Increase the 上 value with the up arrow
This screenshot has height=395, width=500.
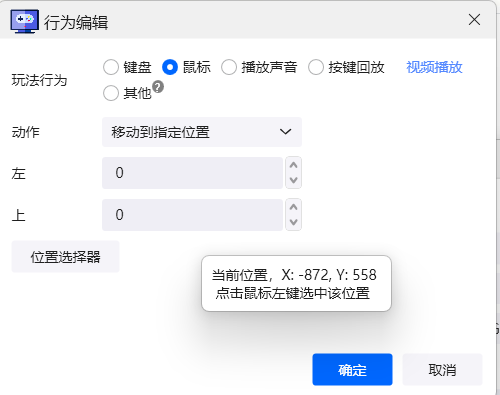pos(293,207)
